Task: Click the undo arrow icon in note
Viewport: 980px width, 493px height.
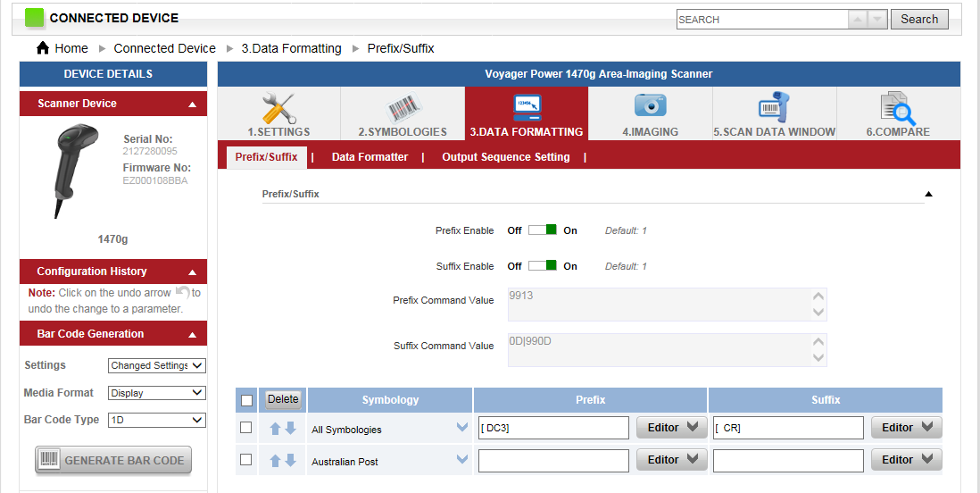Action: [x=182, y=291]
